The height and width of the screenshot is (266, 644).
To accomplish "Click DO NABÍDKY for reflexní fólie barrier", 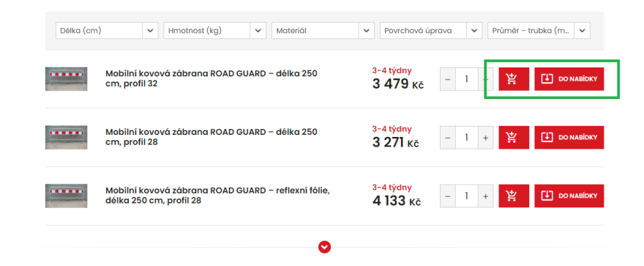I will pyautogui.click(x=569, y=196).
